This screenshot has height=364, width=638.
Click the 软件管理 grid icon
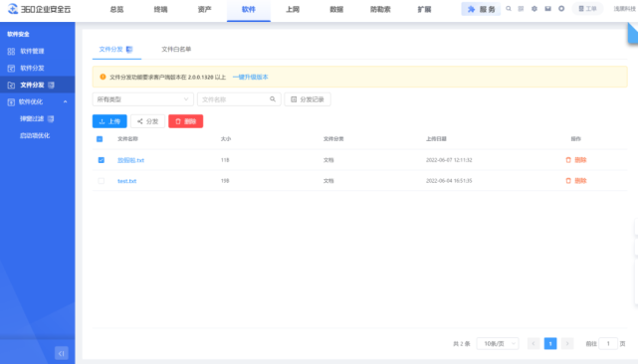(x=11, y=52)
